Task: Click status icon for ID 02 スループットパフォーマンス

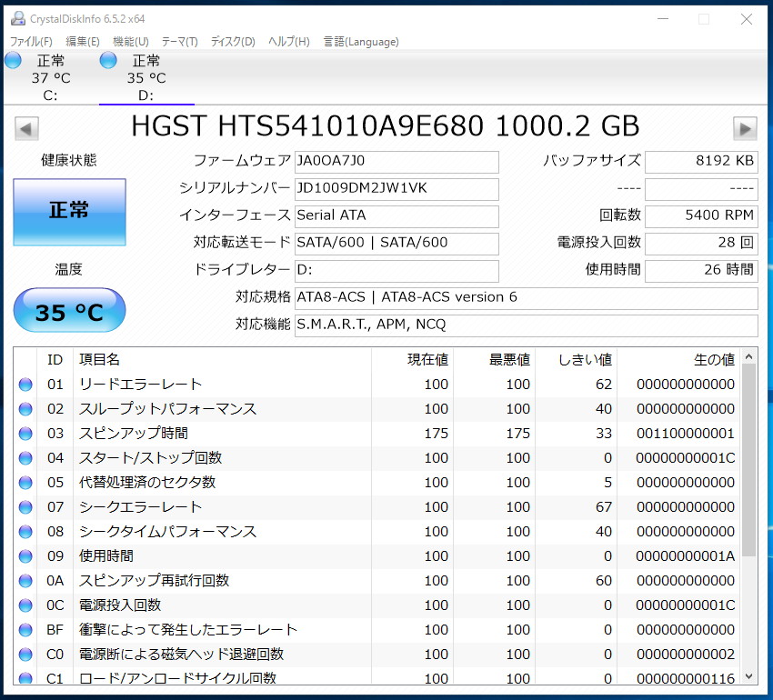Action: (25, 409)
